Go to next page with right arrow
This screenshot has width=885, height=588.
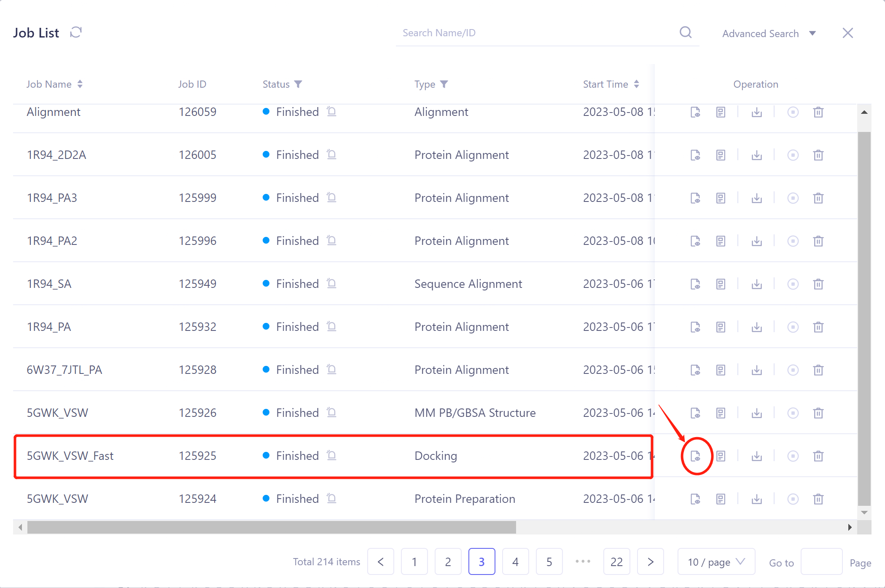click(650, 561)
